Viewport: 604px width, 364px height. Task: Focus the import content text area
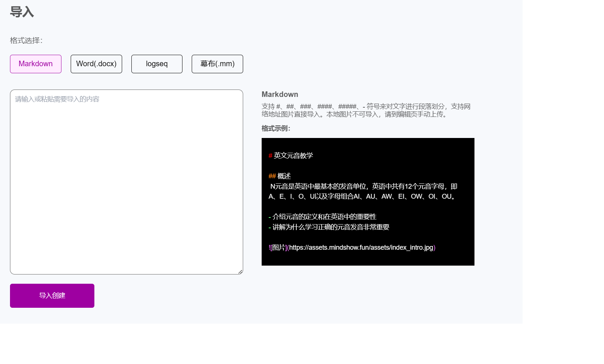(x=126, y=182)
